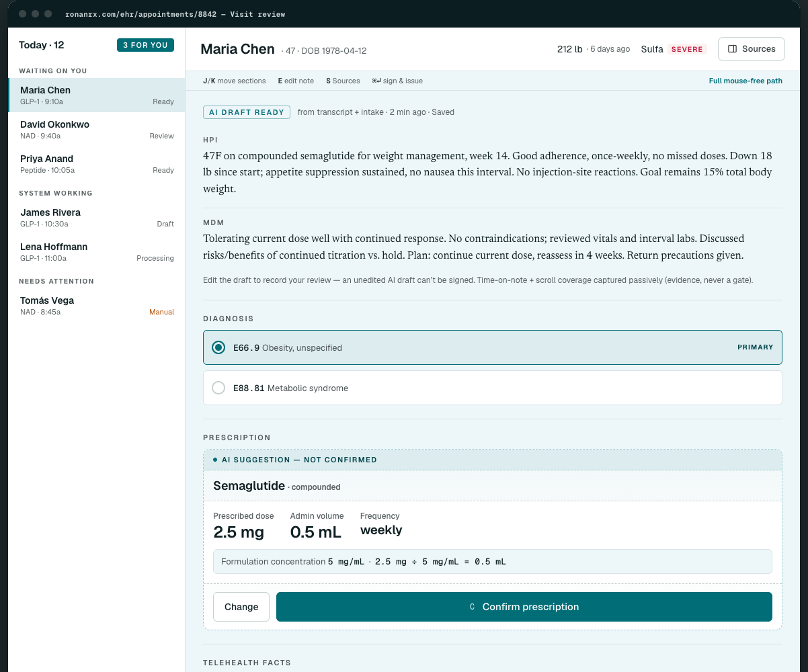
Task: Open the Full mouse-free path link
Action: [745, 81]
